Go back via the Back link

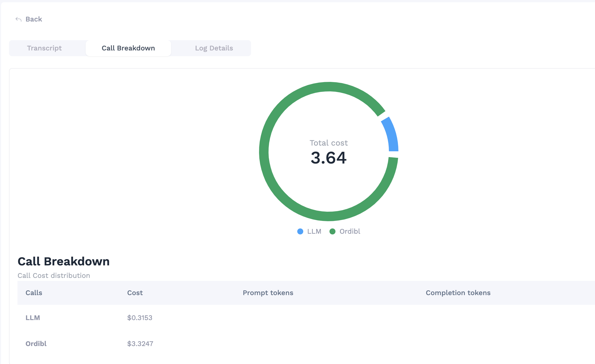(34, 19)
